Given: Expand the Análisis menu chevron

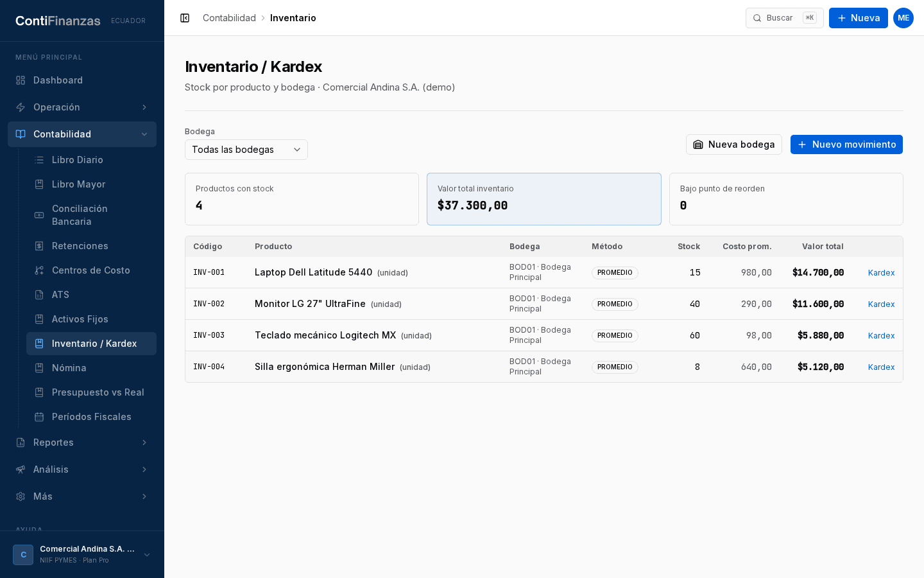Looking at the screenshot, I should [x=144, y=469].
